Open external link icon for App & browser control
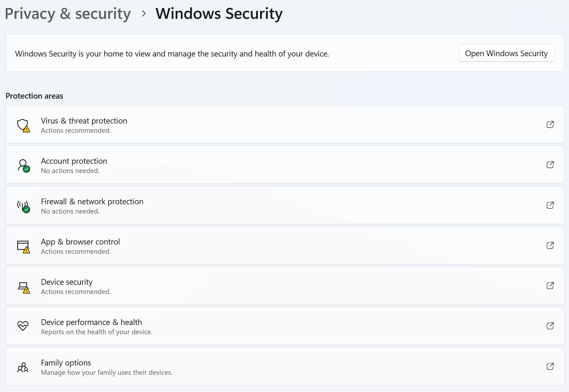569x392 pixels. click(550, 245)
